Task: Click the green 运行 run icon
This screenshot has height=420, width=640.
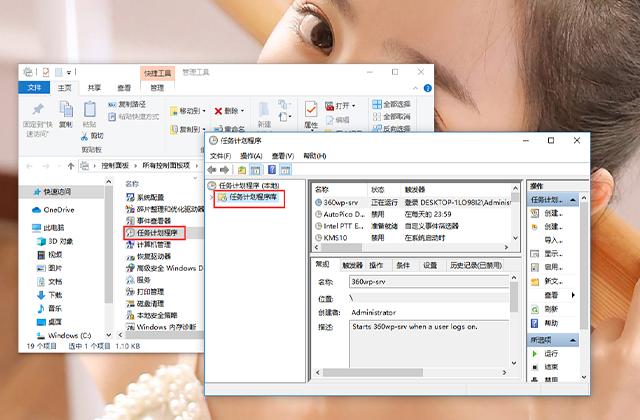Action: pyautogui.click(x=535, y=353)
